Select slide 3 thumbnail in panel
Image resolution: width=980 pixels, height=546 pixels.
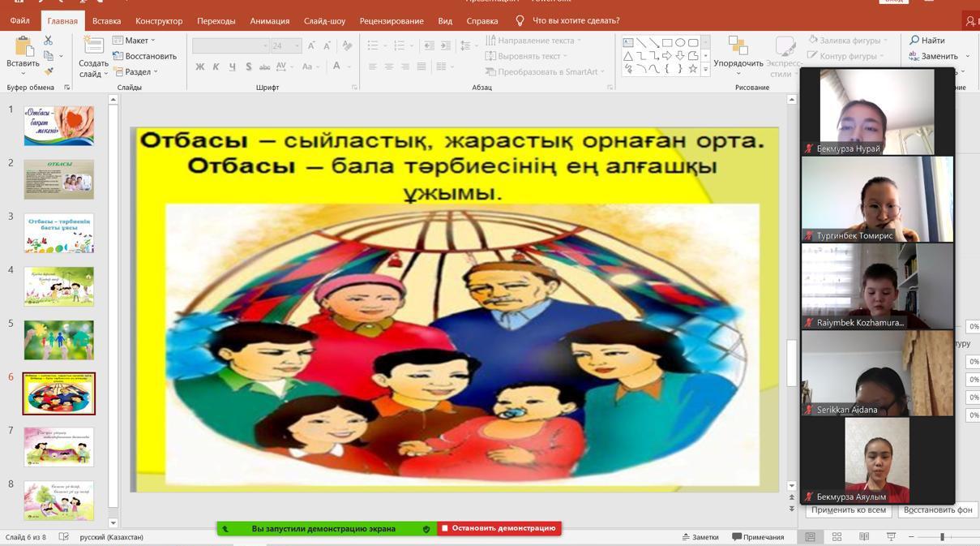[x=58, y=233]
